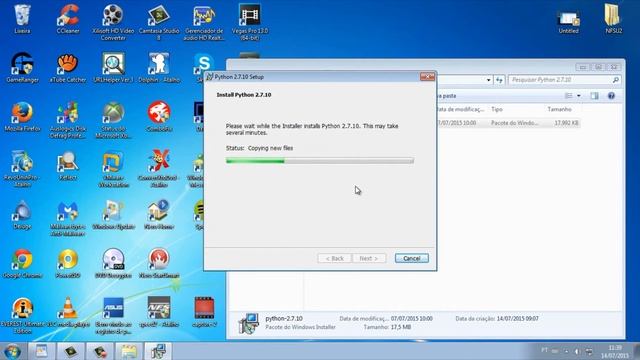
Task: Open DVD Decrypter shortcut
Action: 113,264
